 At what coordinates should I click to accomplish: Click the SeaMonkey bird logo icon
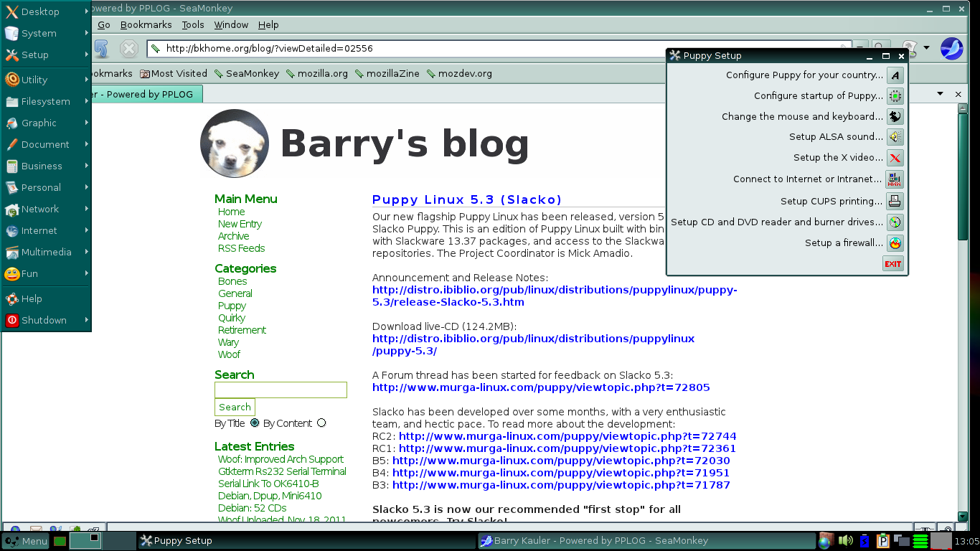click(x=951, y=48)
